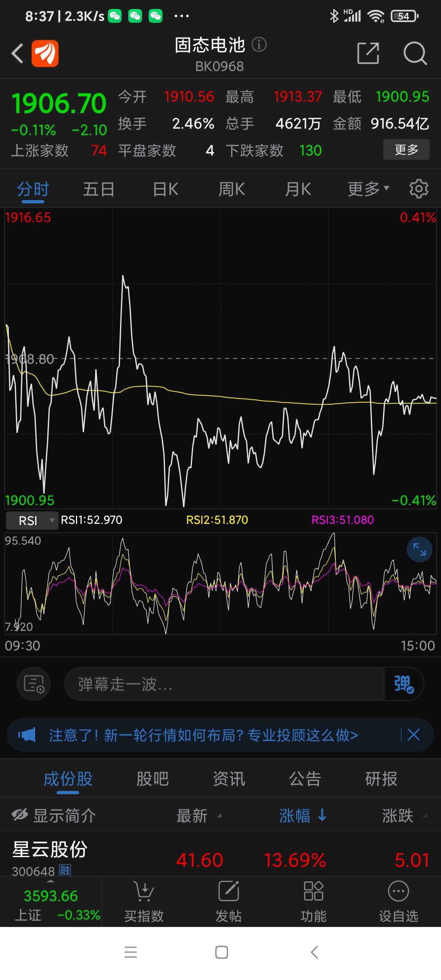Tap 上涨家数 74 value

pos(98,151)
